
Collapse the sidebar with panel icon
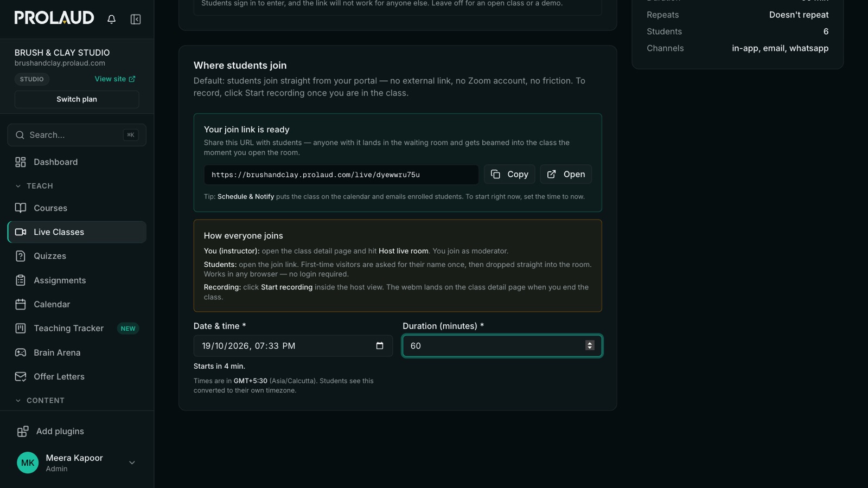coord(136,19)
